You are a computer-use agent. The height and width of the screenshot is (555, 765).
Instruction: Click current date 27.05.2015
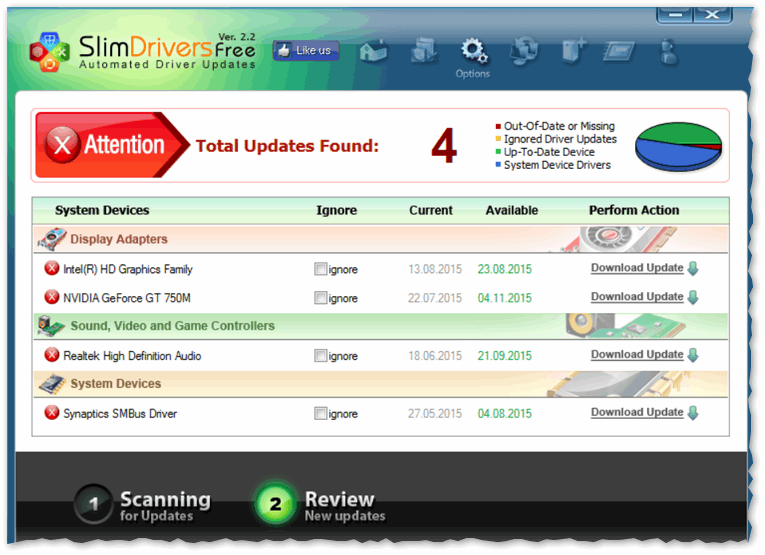click(435, 414)
